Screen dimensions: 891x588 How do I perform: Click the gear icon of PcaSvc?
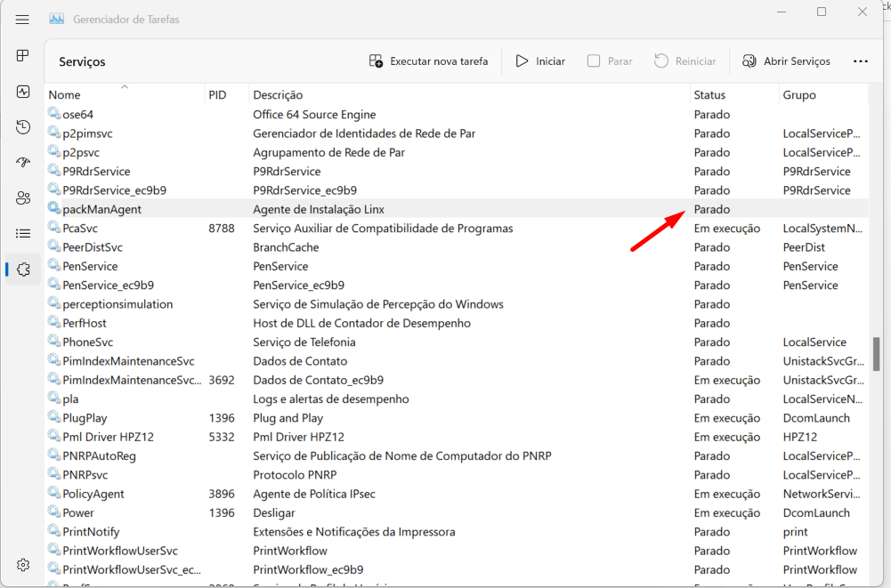coord(54,227)
